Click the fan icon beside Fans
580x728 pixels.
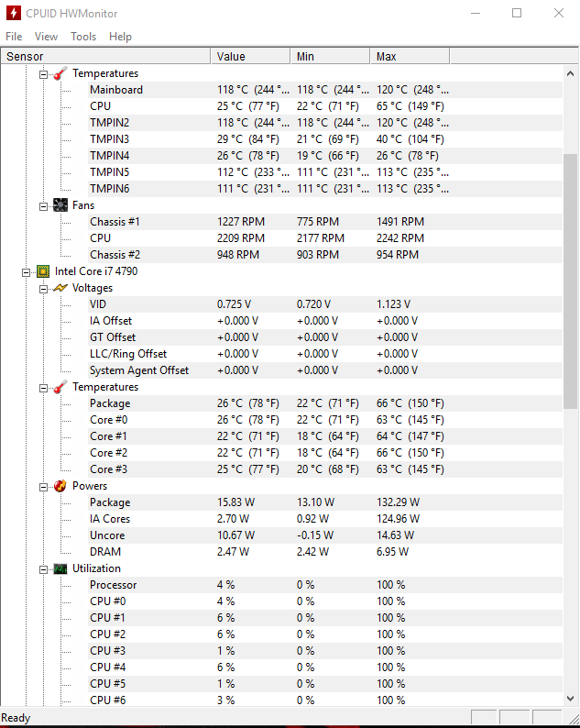[60, 205]
